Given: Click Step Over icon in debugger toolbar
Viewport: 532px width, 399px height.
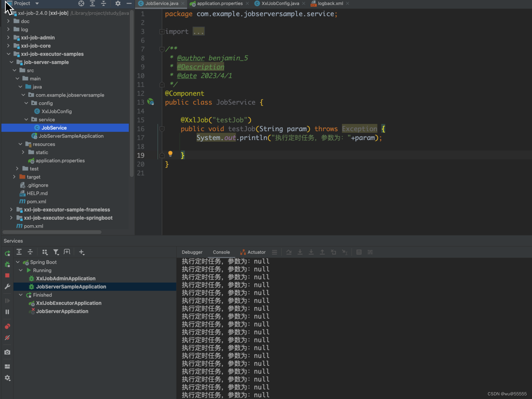Looking at the screenshot, I should click(x=289, y=252).
